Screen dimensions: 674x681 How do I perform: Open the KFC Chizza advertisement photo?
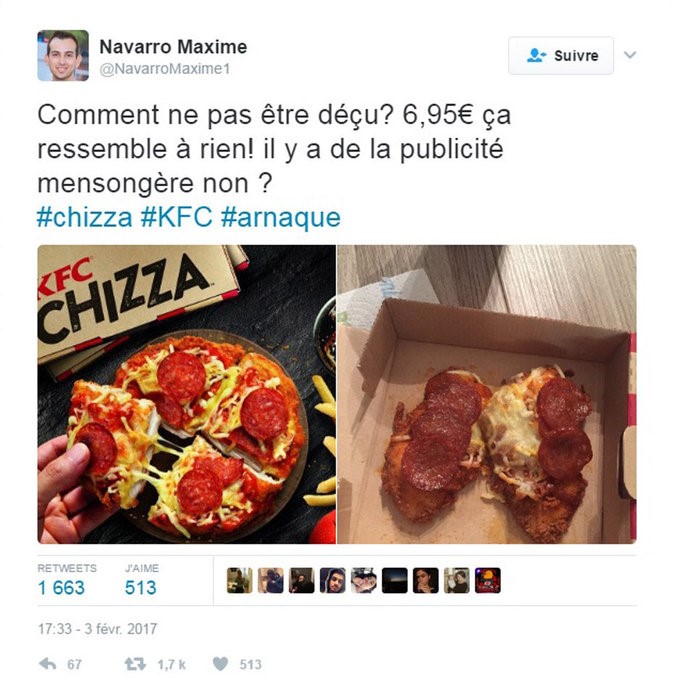[187, 394]
